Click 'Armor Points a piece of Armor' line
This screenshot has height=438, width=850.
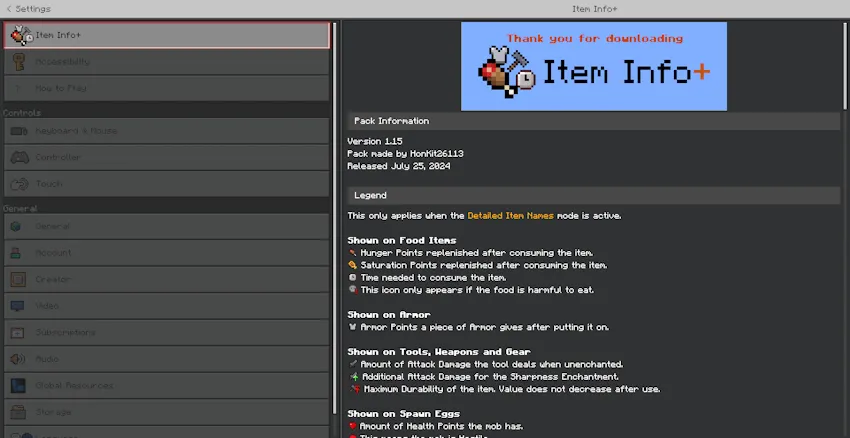(x=485, y=327)
